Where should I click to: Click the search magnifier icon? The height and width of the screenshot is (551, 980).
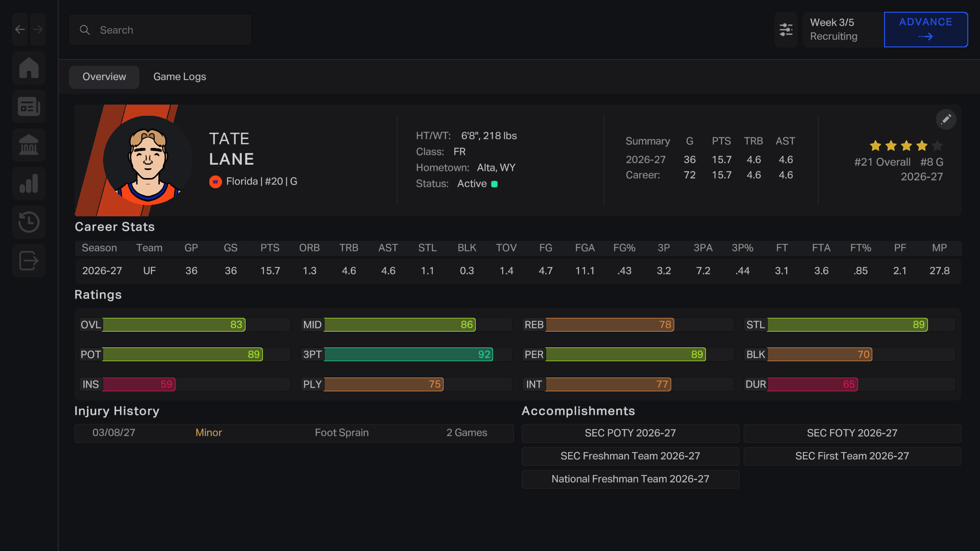(85, 30)
